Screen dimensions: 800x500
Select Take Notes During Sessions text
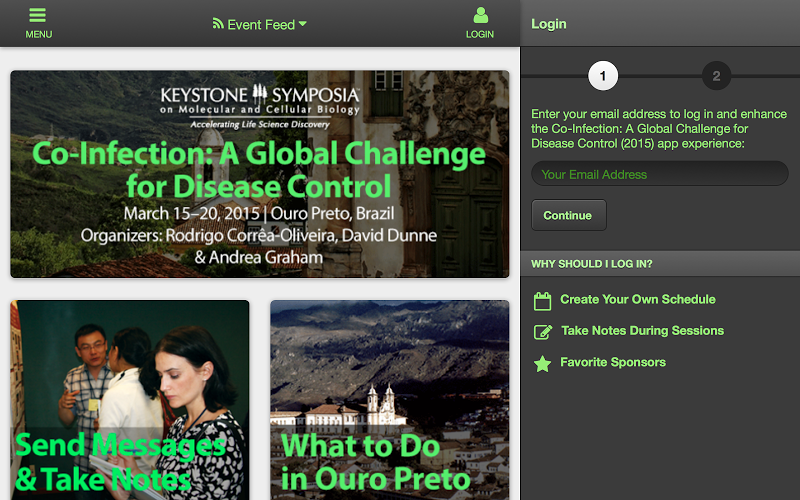click(642, 331)
